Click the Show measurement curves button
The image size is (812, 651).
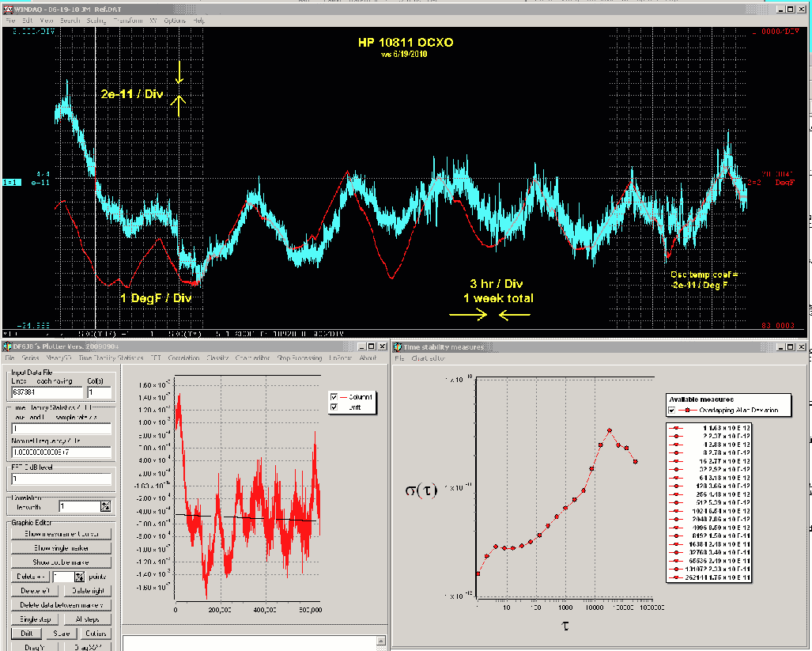(61, 534)
